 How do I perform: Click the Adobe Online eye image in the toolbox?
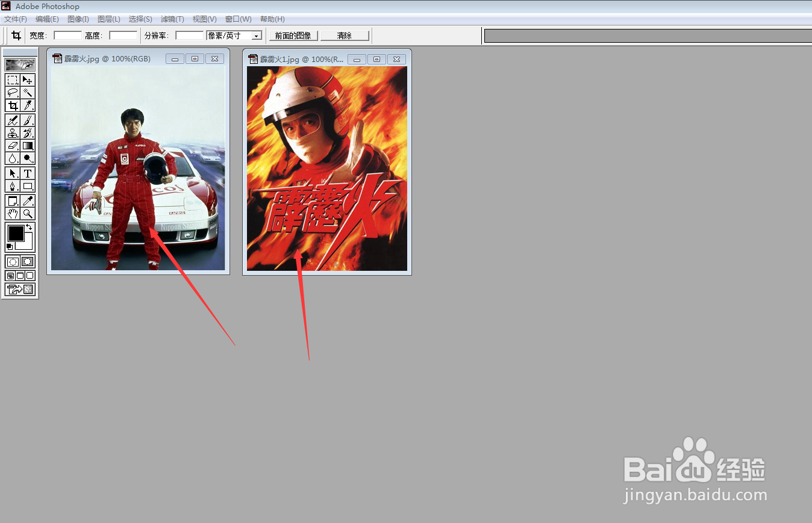click(x=20, y=64)
